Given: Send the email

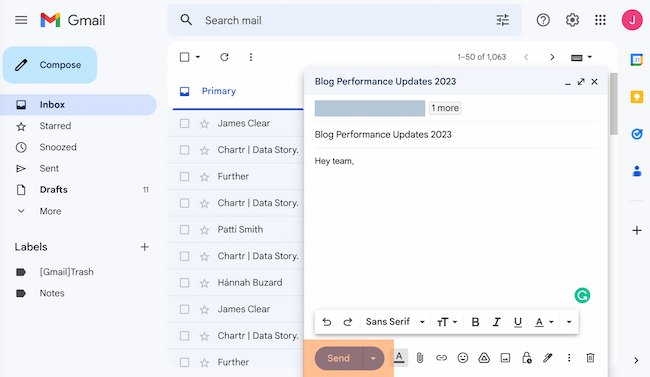Looking at the screenshot, I should click(x=339, y=358).
